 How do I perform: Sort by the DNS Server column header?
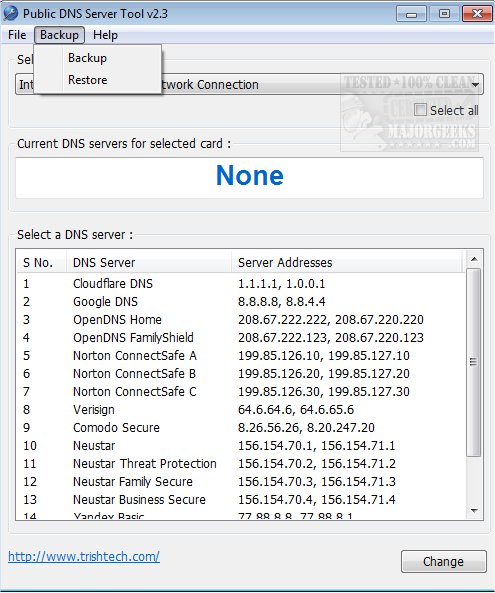[149, 262]
